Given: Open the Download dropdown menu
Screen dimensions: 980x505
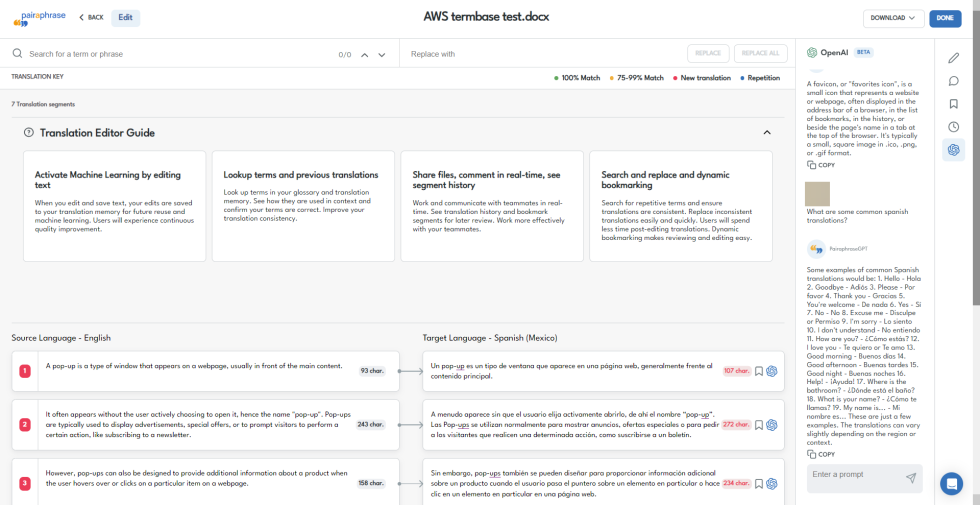Looking at the screenshot, I should coord(893,18).
